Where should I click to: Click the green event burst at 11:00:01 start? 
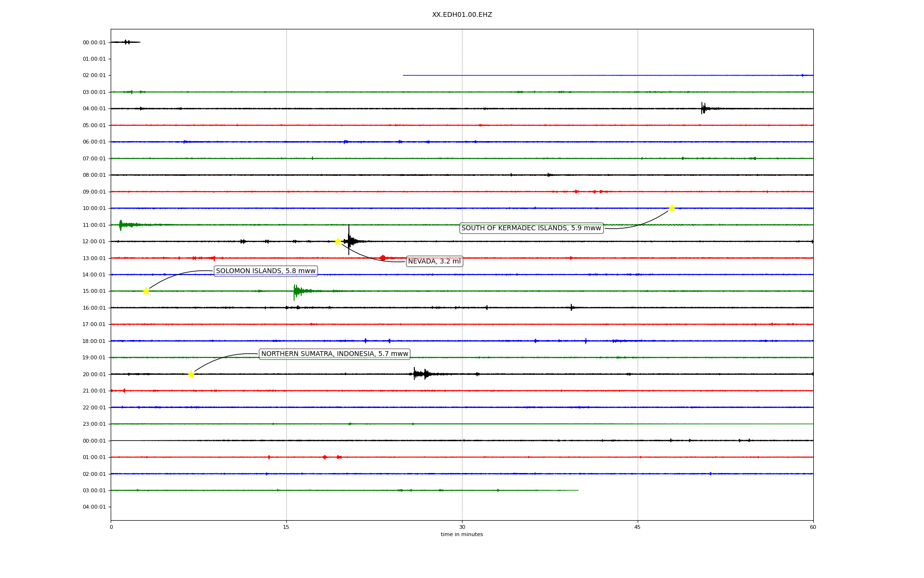(121, 225)
